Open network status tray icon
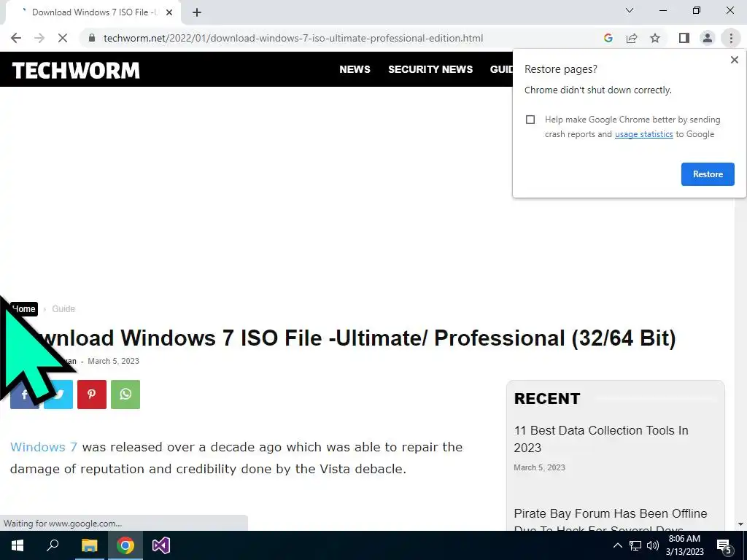Image resolution: width=747 pixels, height=560 pixels. pyautogui.click(x=635, y=545)
